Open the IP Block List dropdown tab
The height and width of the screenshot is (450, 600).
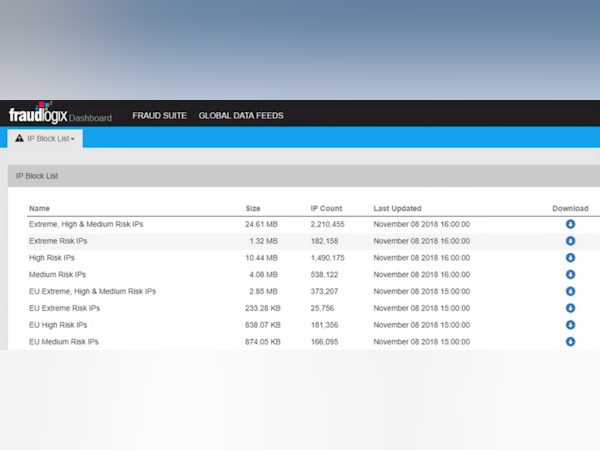coord(45,138)
